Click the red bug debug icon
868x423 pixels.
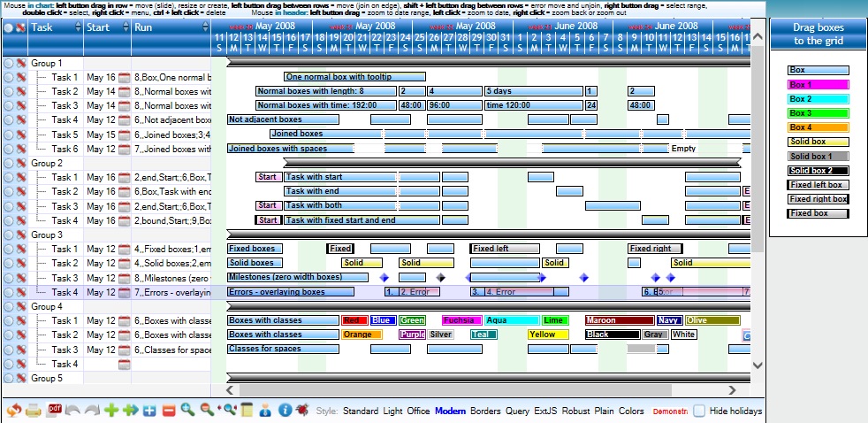click(301, 411)
